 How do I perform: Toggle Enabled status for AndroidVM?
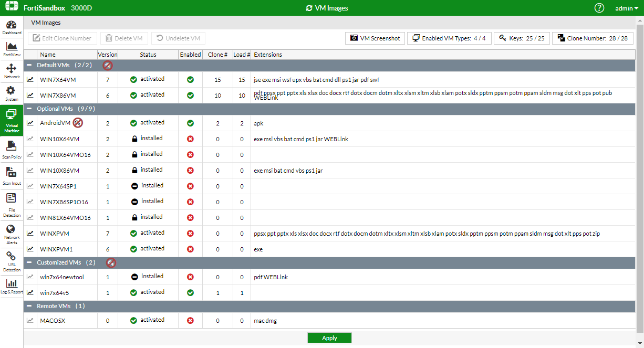[190, 123]
